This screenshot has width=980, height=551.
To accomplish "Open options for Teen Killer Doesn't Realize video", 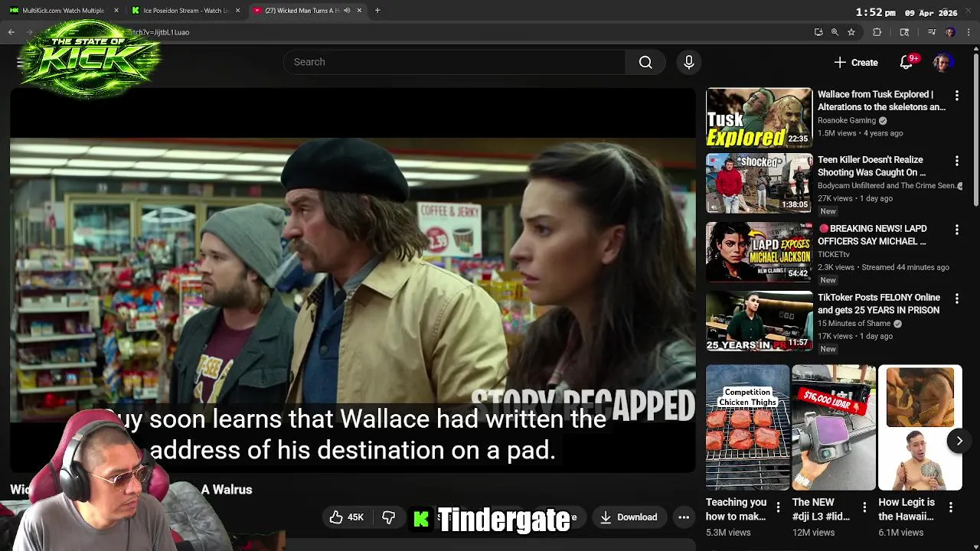I will tap(956, 161).
